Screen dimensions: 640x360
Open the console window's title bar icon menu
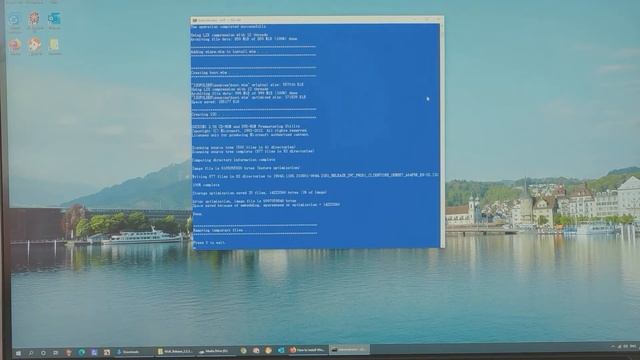click(195, 20)
